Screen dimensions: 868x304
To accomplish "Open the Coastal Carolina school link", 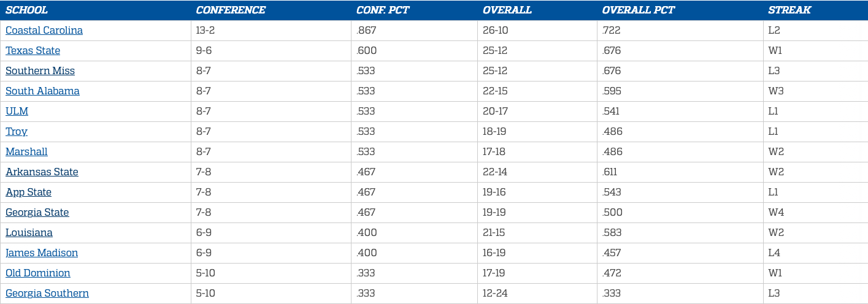I will [x=44, y=31].
